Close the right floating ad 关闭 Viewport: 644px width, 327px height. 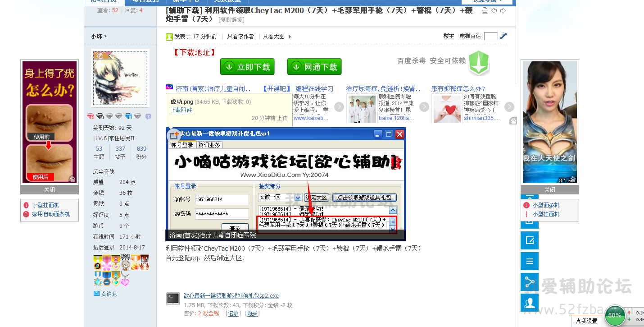pyautogui.click(x=550, y=190)
